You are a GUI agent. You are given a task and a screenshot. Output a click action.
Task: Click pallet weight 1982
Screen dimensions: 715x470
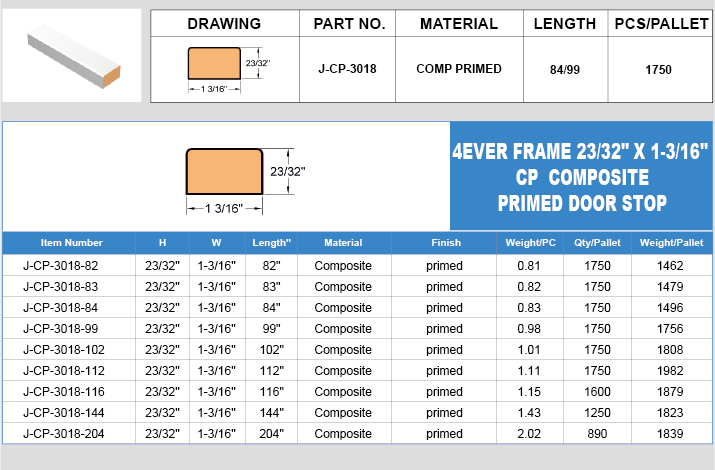670,371
